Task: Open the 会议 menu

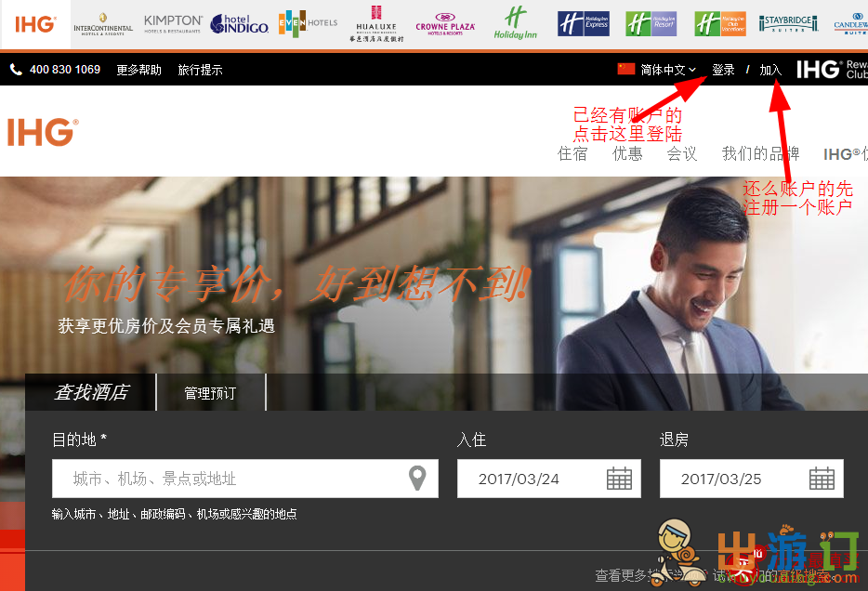Action: click(682, 153)
